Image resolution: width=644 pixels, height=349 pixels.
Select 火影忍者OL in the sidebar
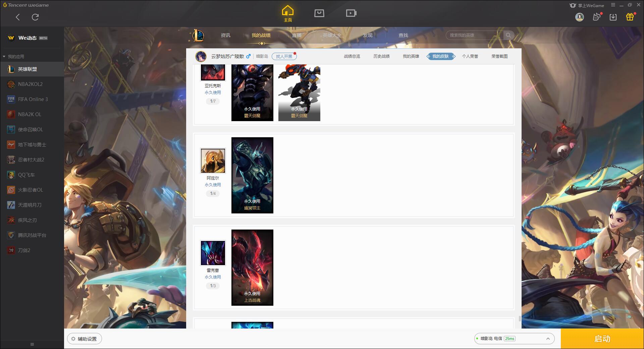pos(32,190)
